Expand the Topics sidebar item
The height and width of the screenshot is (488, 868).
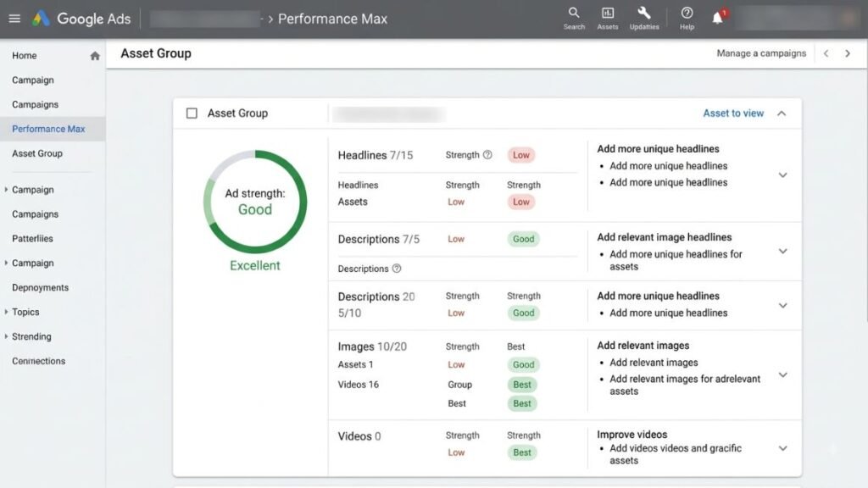pyautogui.click(x=25, y=312)
